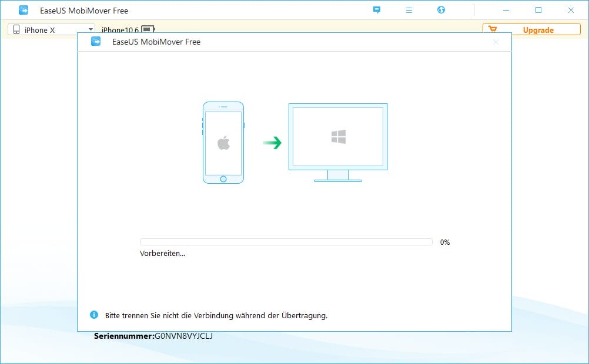Screen dimensions: 589x364
Task: Click the main window MobiMover logo icon
Action: click(24, 11)
